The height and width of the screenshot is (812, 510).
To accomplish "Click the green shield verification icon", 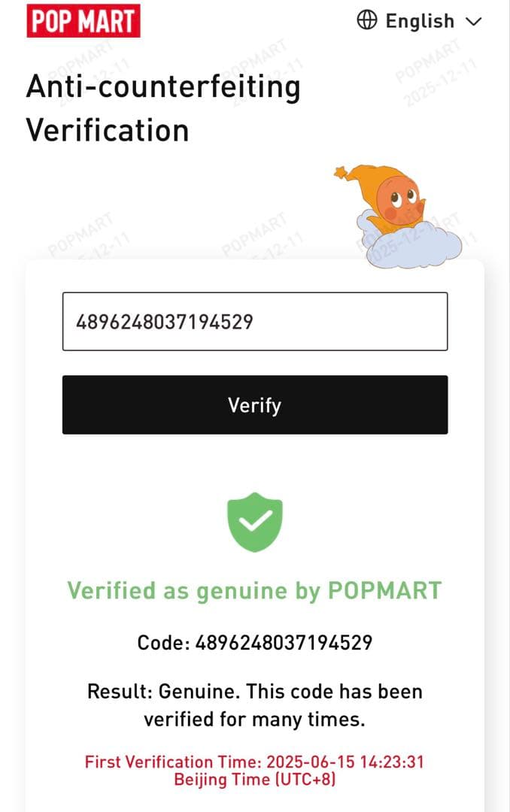I will pyautogui.click(x=255, y=522).
